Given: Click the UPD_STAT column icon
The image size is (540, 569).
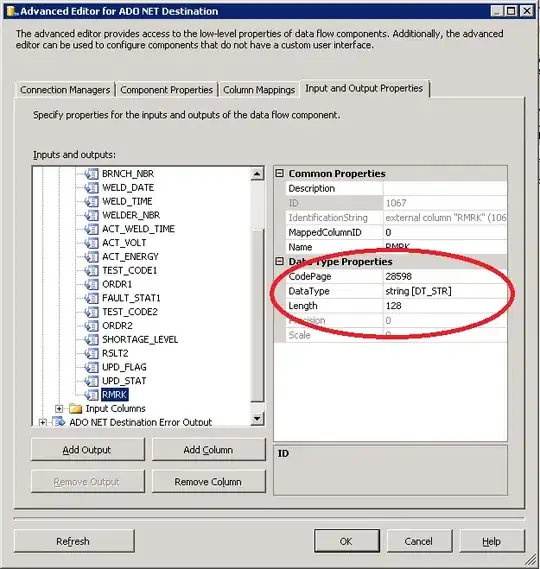Looking at the screenshot, I should click(x=91, y=381).
